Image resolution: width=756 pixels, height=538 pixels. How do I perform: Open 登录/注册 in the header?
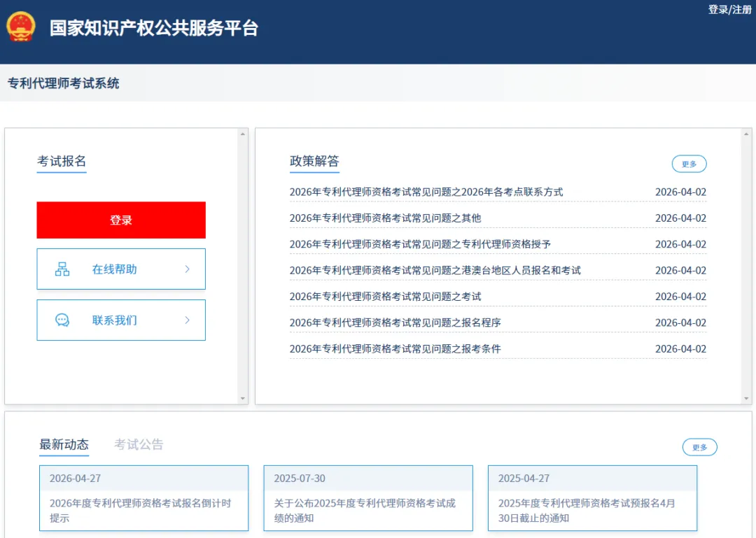tap(729, 10)
